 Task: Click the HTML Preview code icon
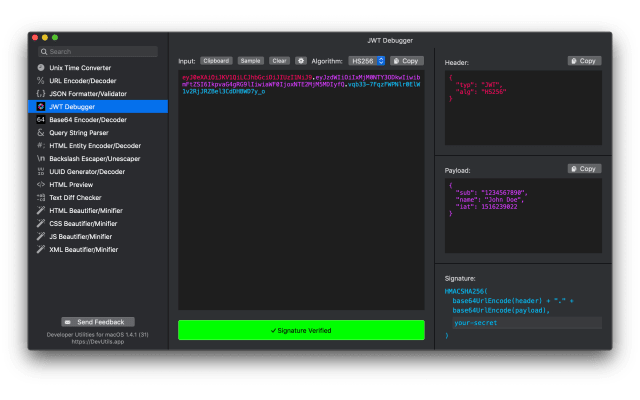coord(41,184)
